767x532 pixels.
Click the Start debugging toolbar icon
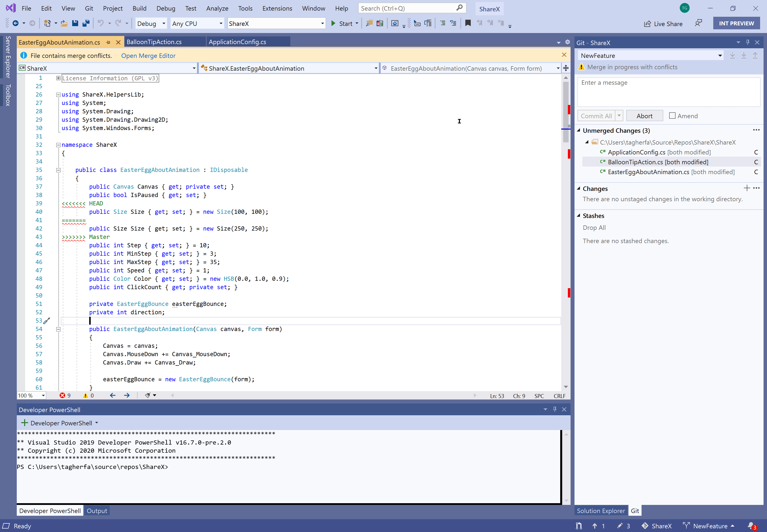333,23
